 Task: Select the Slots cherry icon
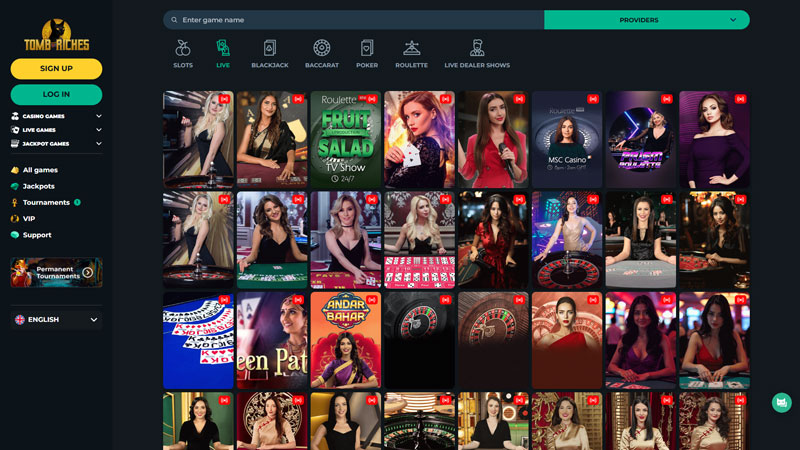[x=183, y=48]
